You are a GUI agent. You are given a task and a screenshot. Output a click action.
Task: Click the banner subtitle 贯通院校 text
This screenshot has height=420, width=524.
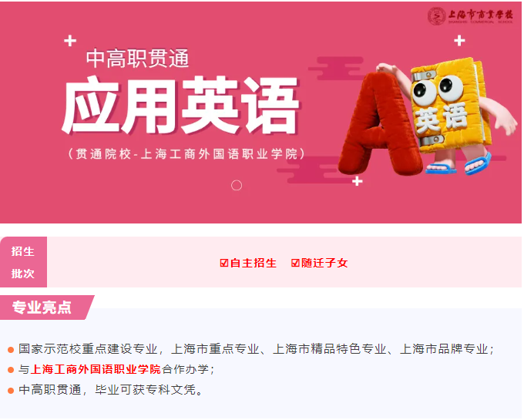pyautogui.click(x=186, y=154)
